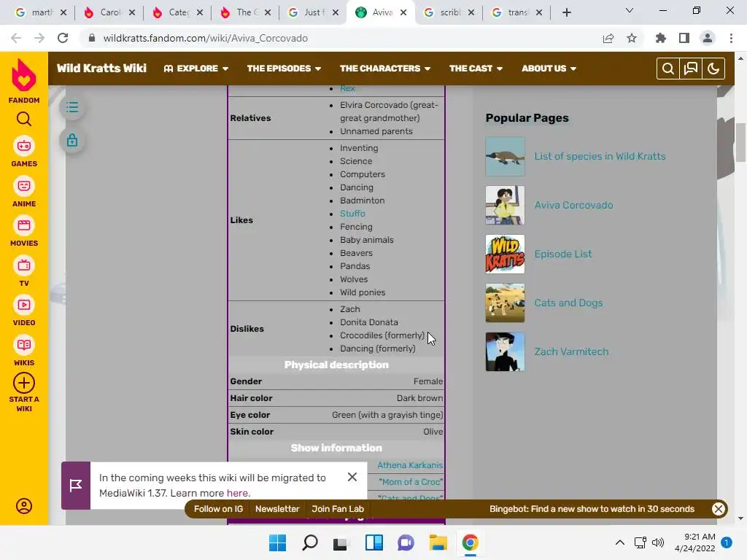The image size is (747, 560).
Task: Switch to the 'Categ' browser tab
Action: click(x=177, y=12)
